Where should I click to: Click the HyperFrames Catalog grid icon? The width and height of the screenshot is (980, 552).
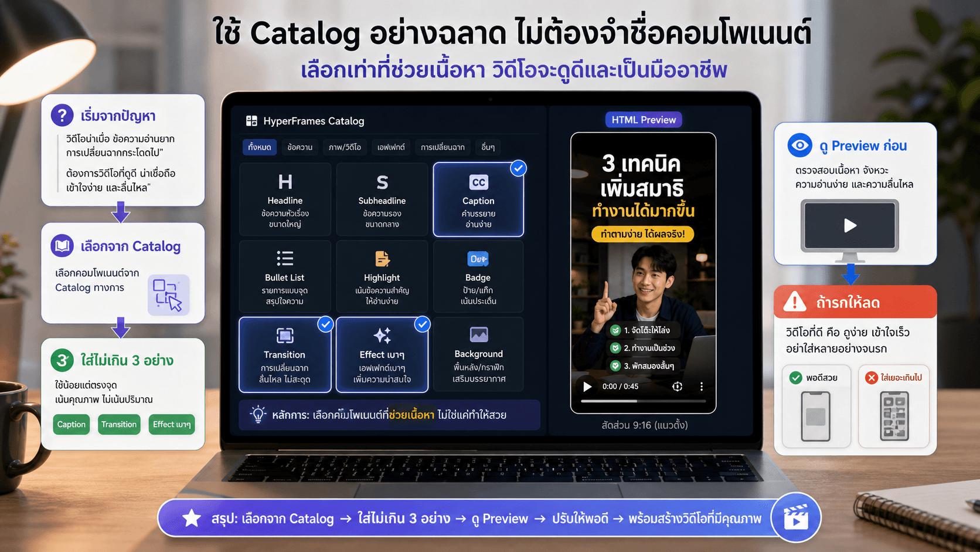[251, 121]
